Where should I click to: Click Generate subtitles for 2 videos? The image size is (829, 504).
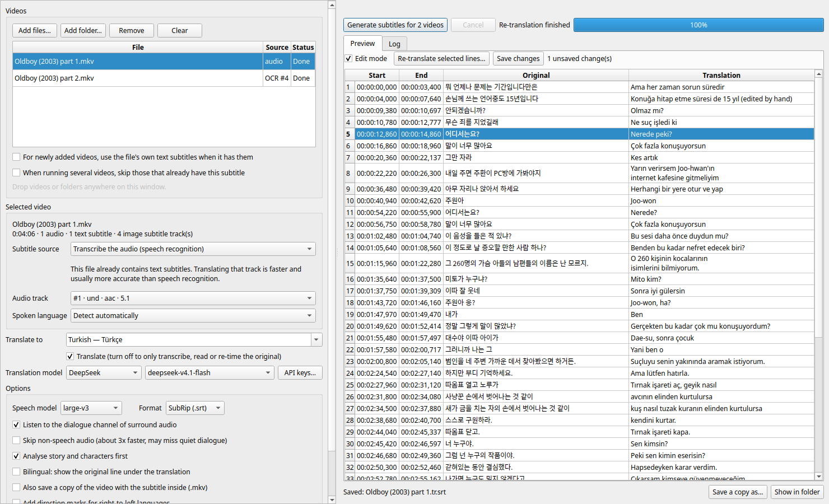coord(395,25)
